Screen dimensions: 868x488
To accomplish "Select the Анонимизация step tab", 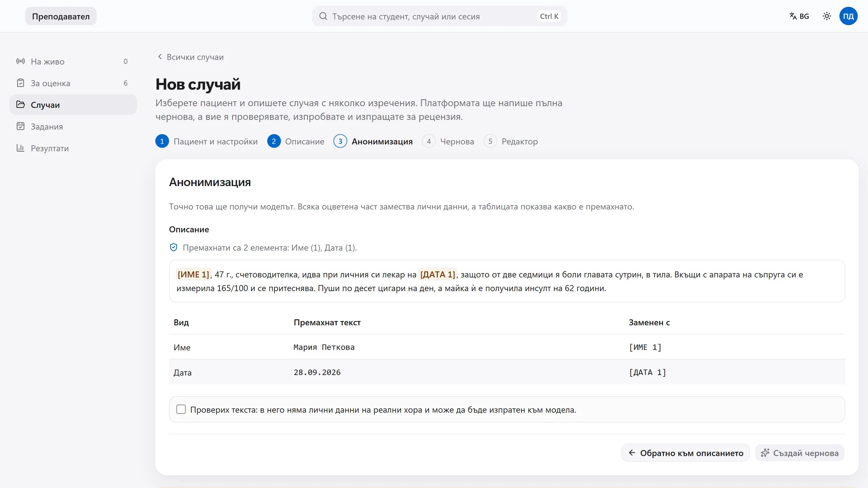I will pyautogui.click(x=373, y=141).
